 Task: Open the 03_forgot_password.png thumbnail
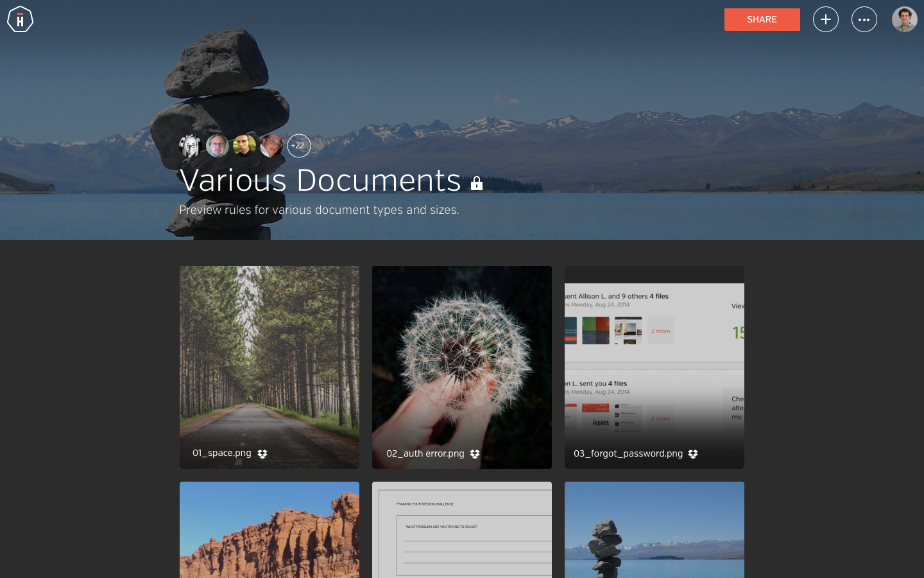(654, 367)
